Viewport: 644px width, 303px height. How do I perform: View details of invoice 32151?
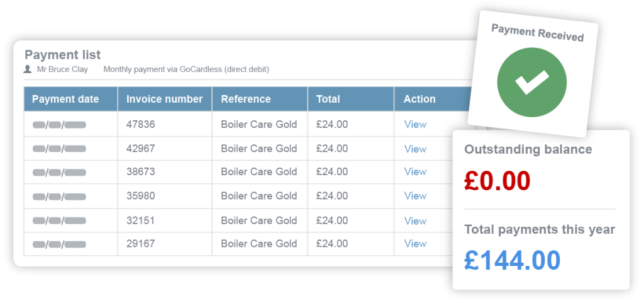415,220
